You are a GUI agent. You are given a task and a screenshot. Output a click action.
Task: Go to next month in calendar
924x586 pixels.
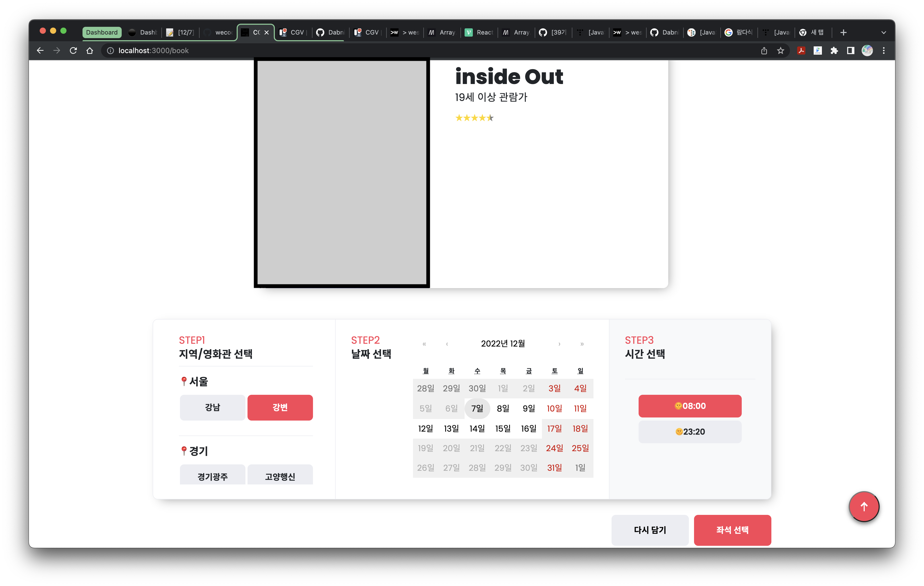(x=559, y=344)
